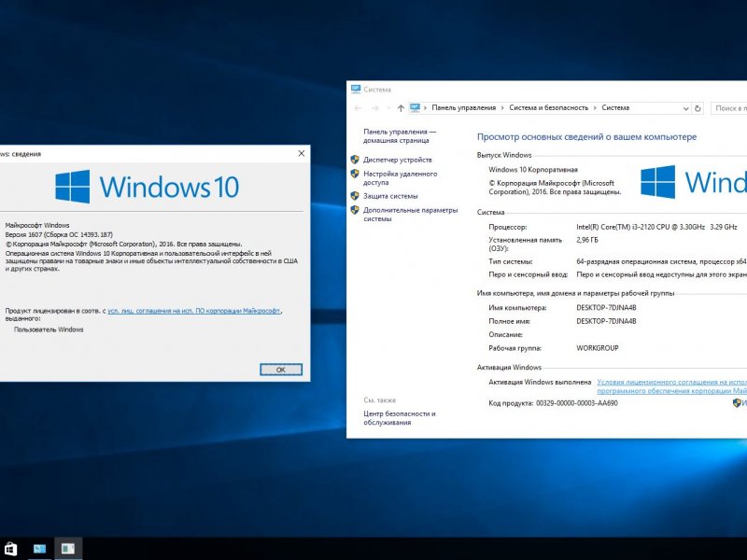Click the 64-разрядная операционная система value
Screen dimensions: 747x560
coord(661,261)
